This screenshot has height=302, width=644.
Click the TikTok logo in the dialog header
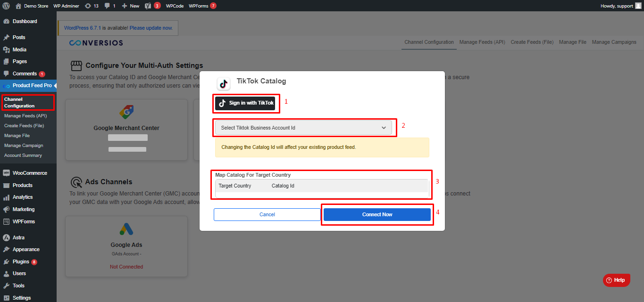[x=224, y=84]
